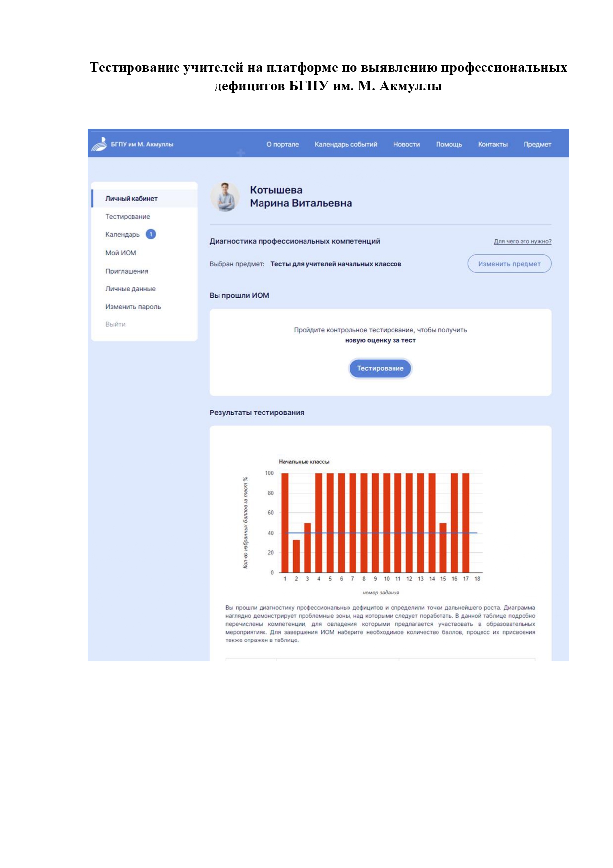
Task: Click the Календарь notification badge showing 1
Action: pos(151,234)
